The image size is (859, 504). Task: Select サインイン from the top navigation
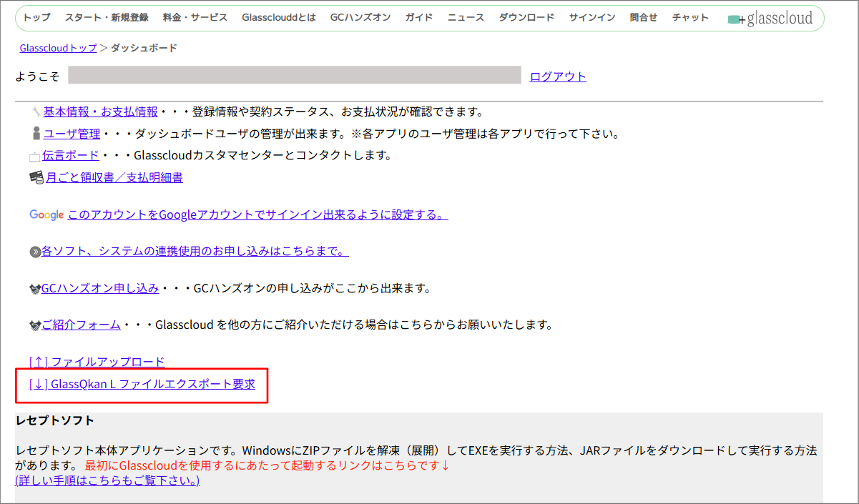tap(592, 16)
